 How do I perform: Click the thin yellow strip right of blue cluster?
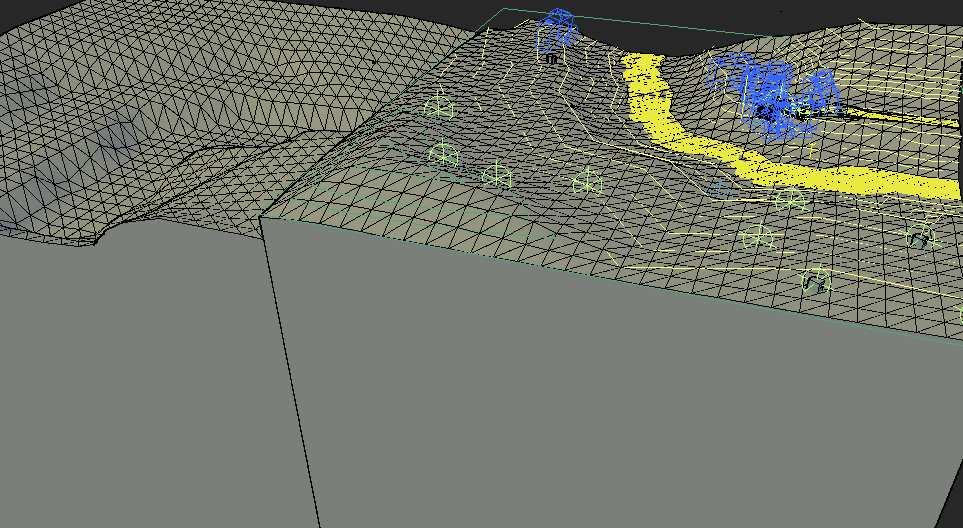click(900, 118)
